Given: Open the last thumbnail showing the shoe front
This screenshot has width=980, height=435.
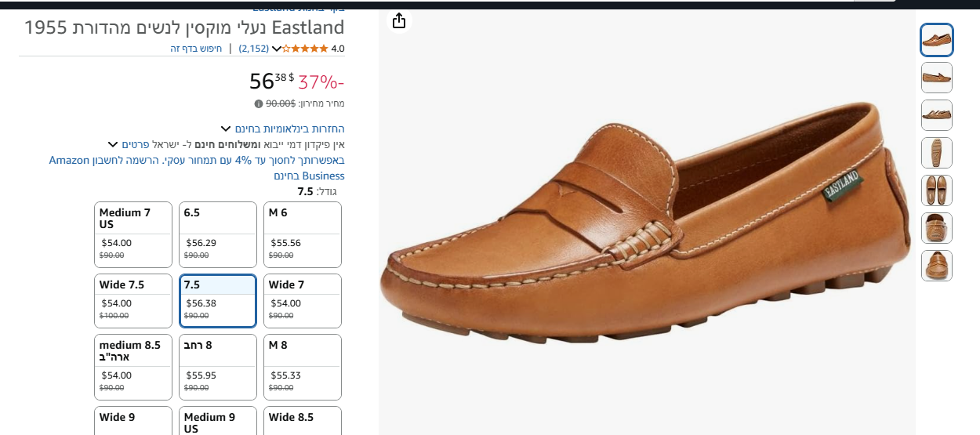Looking at the screenshot, I should (936, 266).
